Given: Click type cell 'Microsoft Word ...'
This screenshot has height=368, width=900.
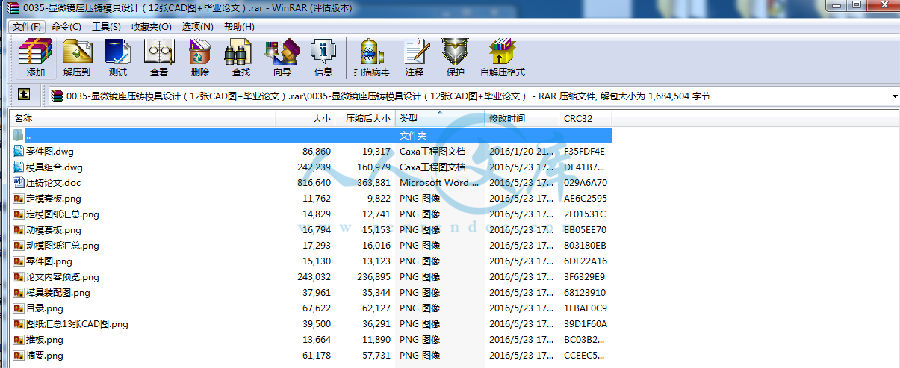Looking at the screenshot, I should 439,183.
